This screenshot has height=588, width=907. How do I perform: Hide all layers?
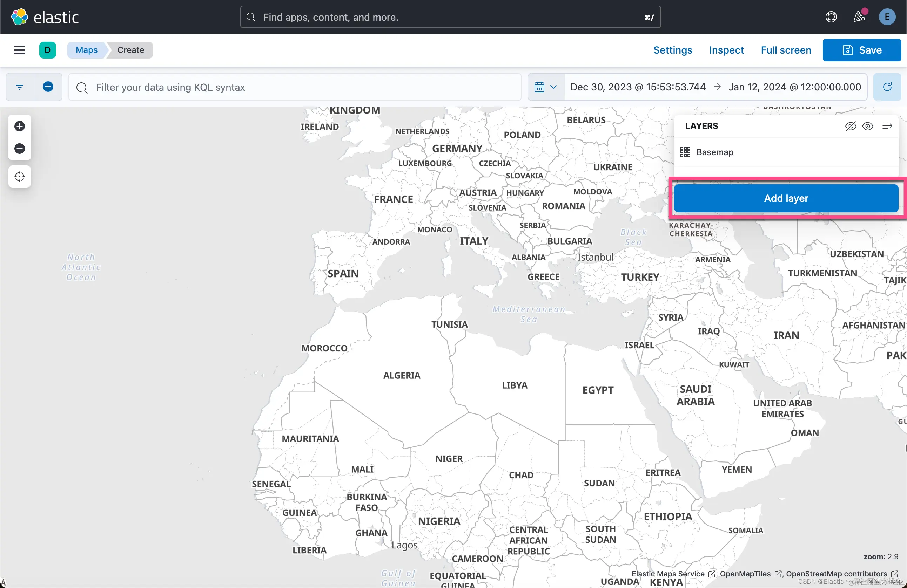850,126
